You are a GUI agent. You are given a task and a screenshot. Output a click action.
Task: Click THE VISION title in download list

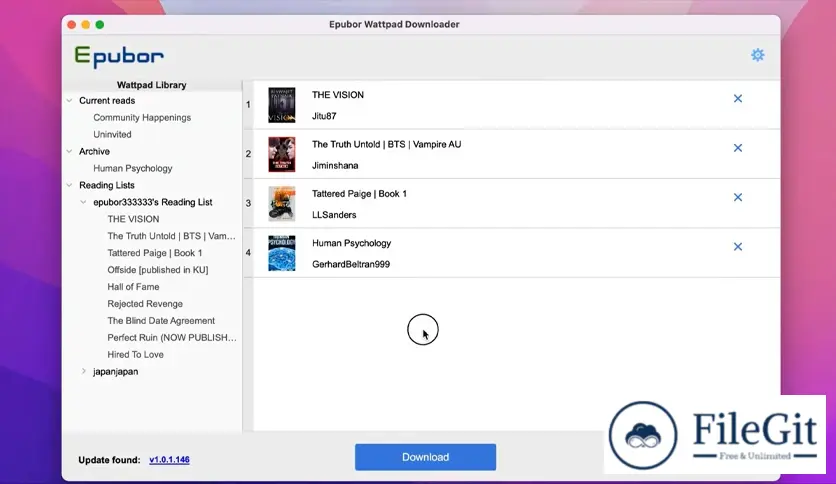coord(338,95)
